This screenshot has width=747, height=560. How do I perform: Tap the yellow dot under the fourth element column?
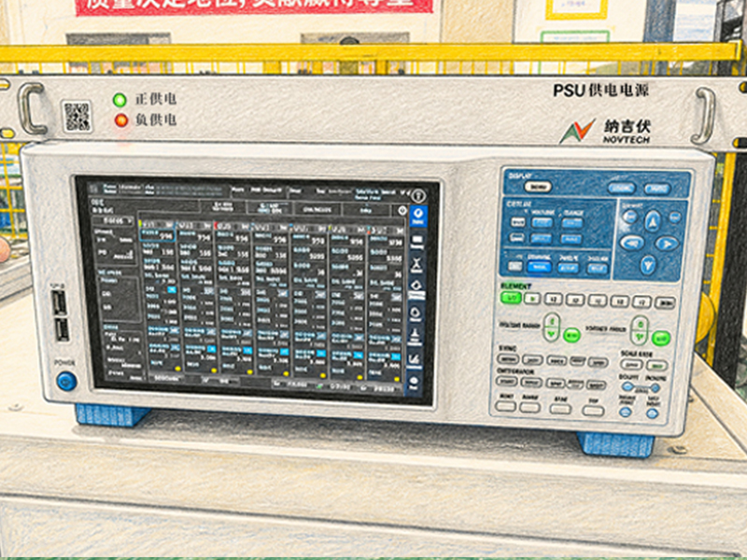[x=287, y=372]
